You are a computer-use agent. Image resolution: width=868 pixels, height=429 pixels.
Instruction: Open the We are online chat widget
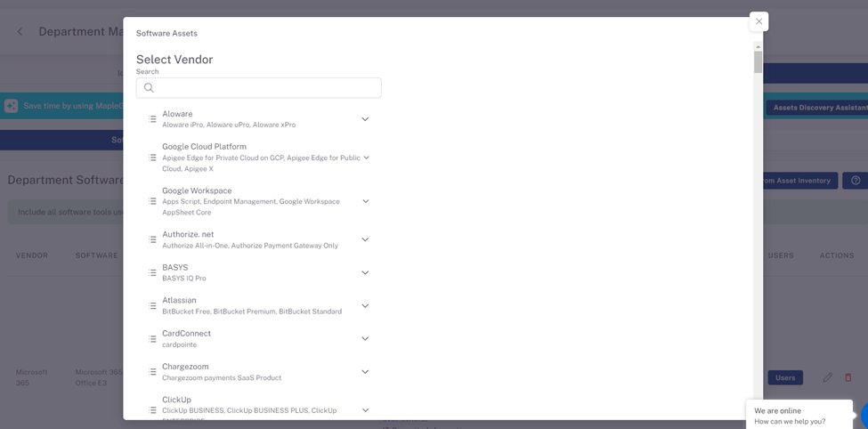[799, 415]
